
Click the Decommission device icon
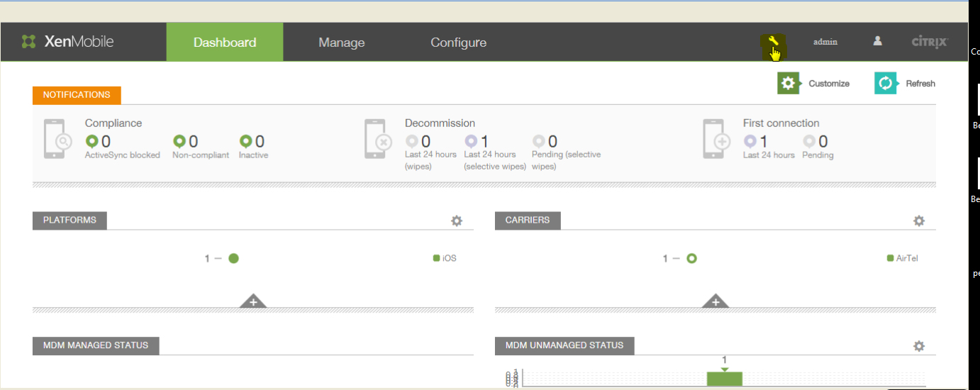pyautogui.click(x=375, y=139)
